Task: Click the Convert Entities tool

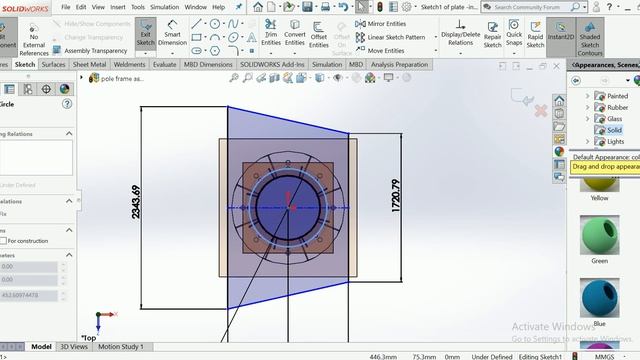Action: coord(295,33)
